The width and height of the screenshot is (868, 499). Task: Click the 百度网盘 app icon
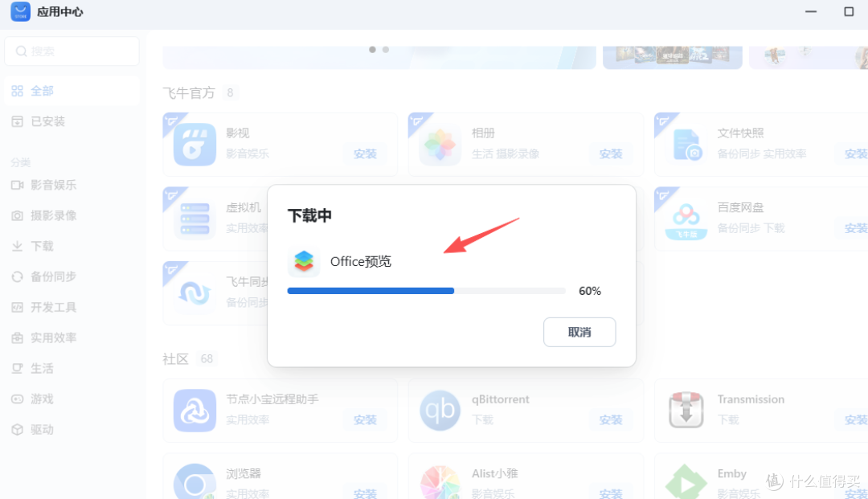click(x=686, y=219)
